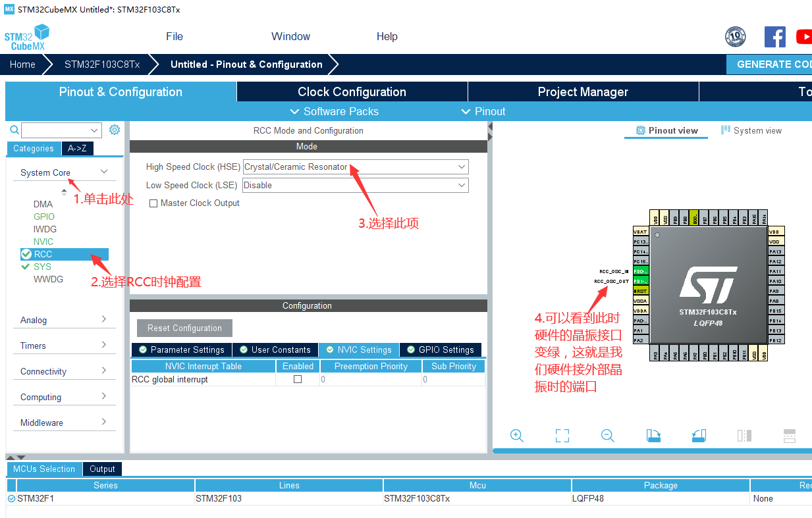Zoom out of the pinout view
This screenshot has height=518, width=812.
click(x=607, y=435)
